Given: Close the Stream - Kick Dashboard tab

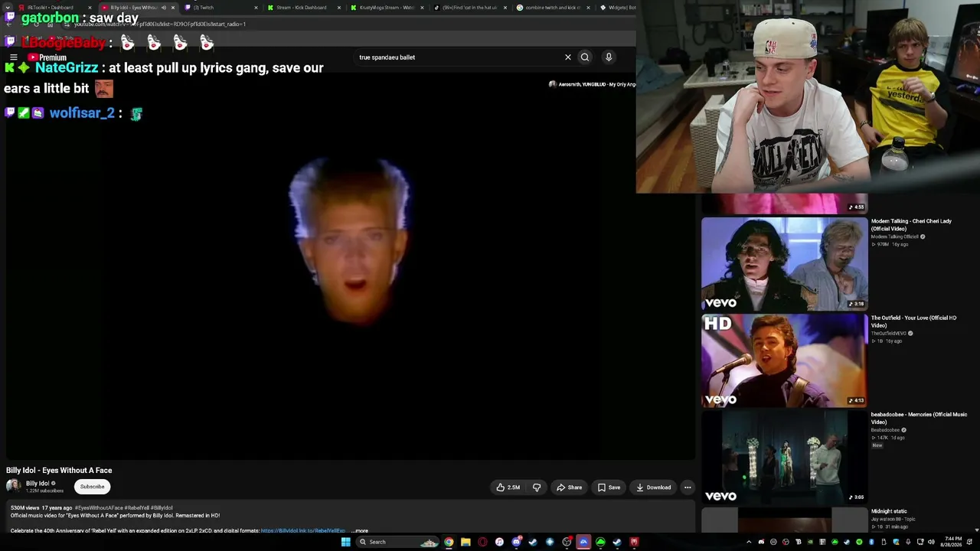Looking at the screenshot, I should tap(339, 8).
